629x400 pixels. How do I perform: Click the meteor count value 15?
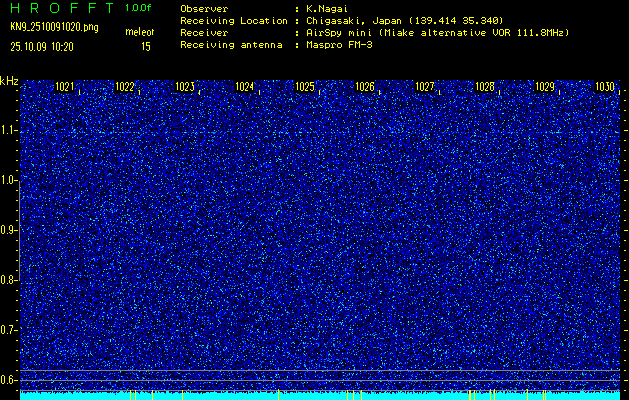tap(146, 46)
